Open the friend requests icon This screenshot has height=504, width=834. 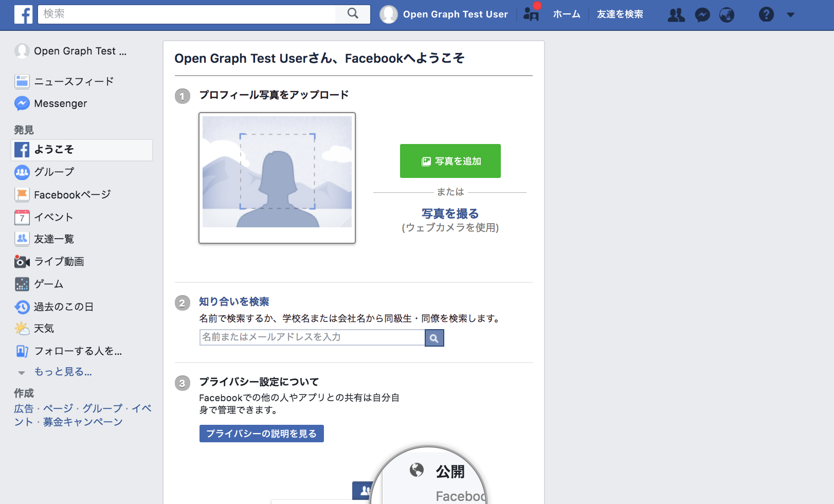tap(676, 15)
